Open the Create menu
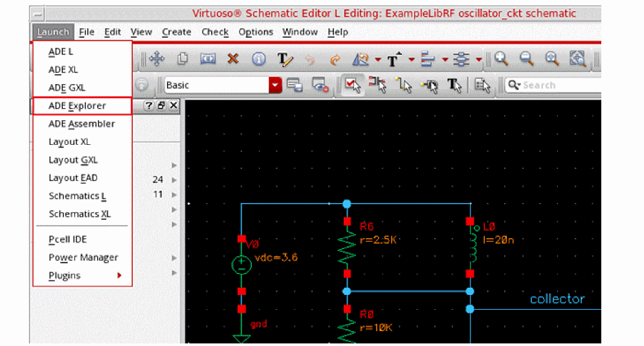The height and width of the screenshot is (346, 644). [176, 32]
